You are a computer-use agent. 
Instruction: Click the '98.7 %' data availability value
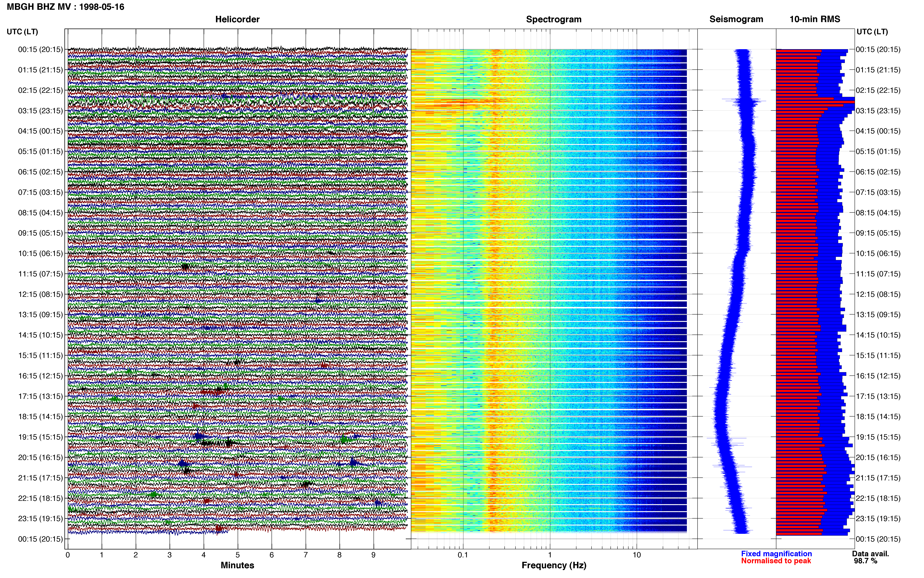[x=865, y=561]
